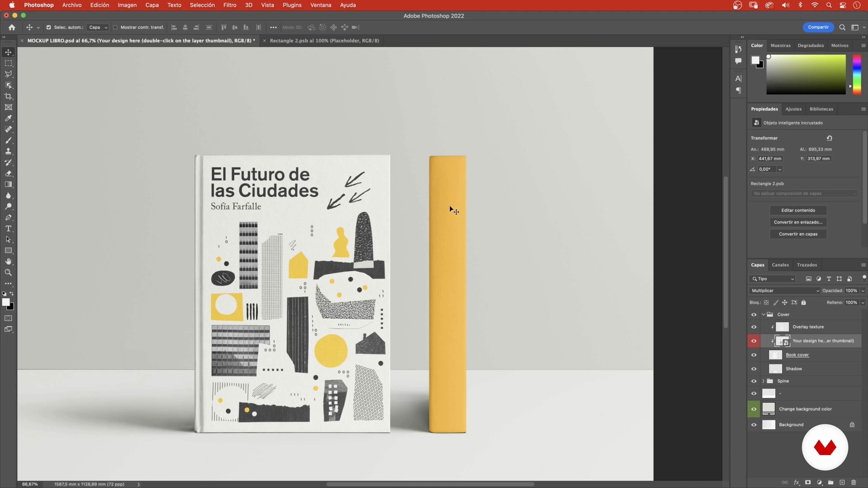Select the Eyedropper tool
Viewport: 868px width, 488px height.
coord(8,118)
